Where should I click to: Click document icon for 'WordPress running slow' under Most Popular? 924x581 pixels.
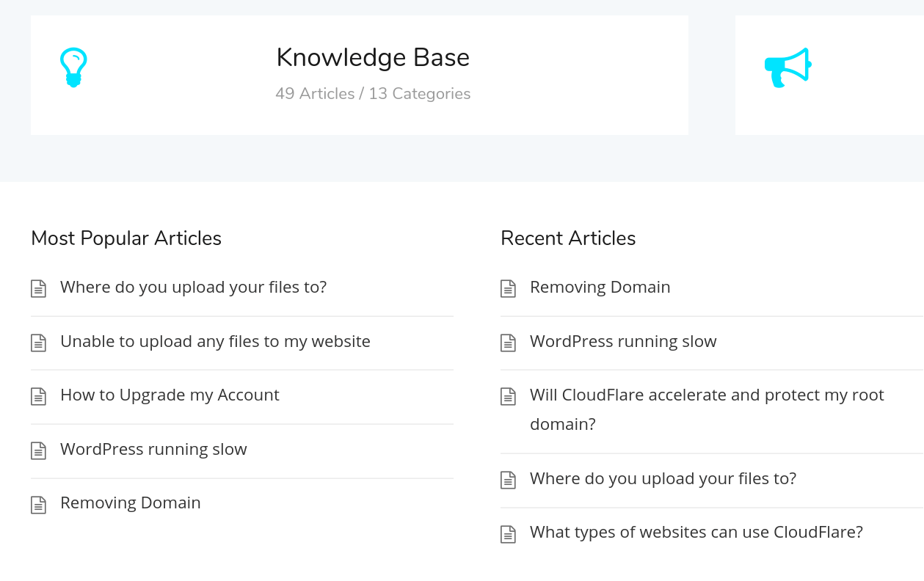(x=38, y=450)
